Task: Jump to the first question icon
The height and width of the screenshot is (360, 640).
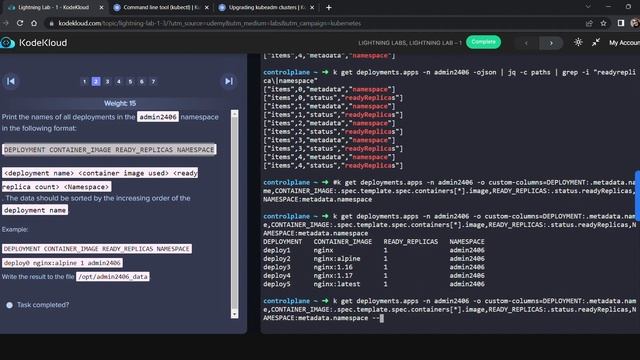Action: click(x=11, y=81)
